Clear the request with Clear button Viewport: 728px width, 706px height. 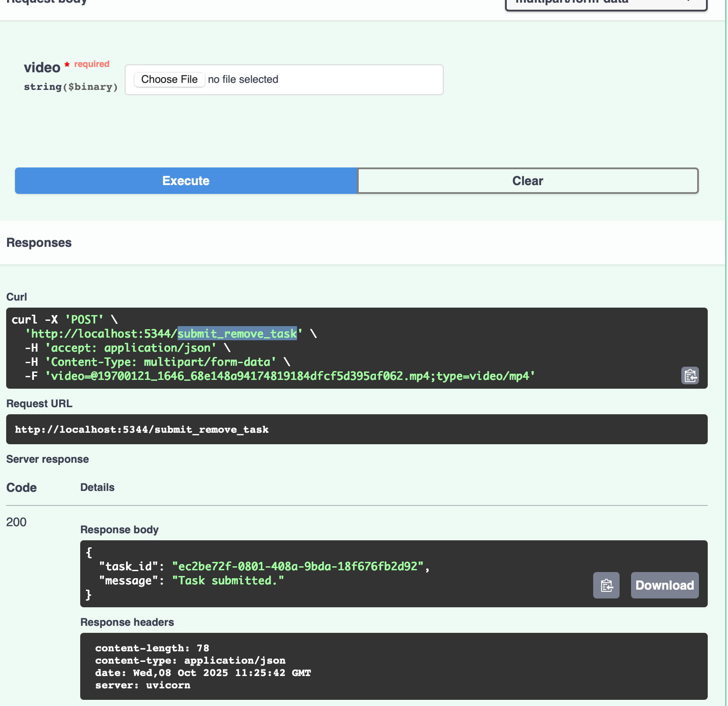pos(527,181)
